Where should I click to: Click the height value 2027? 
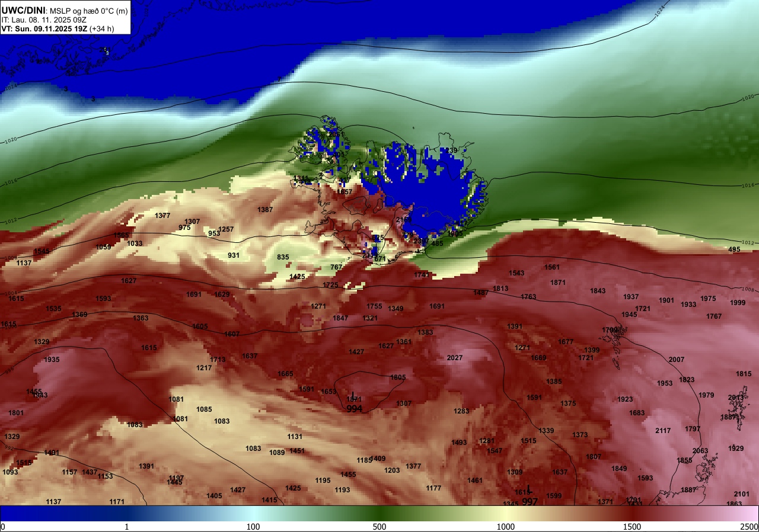(455, 358)
